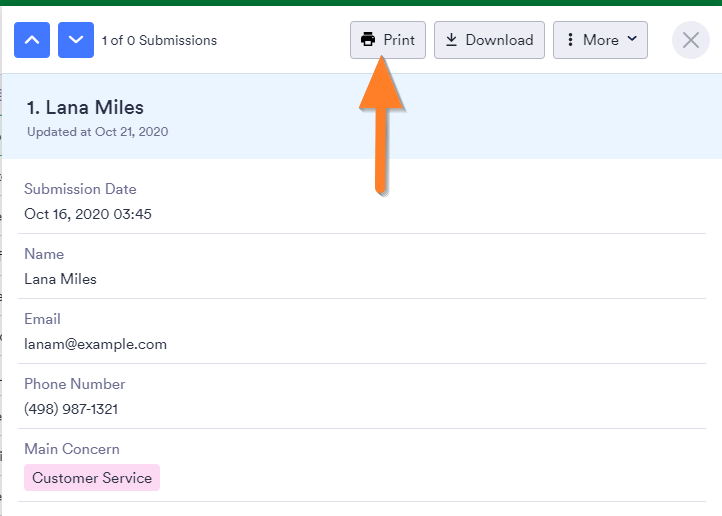Click the three-dot icon in More
722x516 pixels.
[570, 40]
